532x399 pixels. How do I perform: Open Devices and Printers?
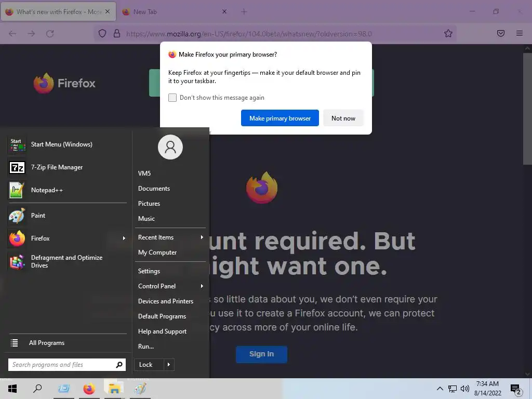click(166, 301)
